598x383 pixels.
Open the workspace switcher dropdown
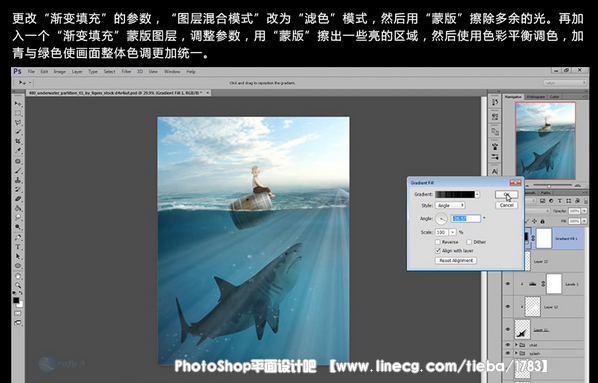coord(564,82)
